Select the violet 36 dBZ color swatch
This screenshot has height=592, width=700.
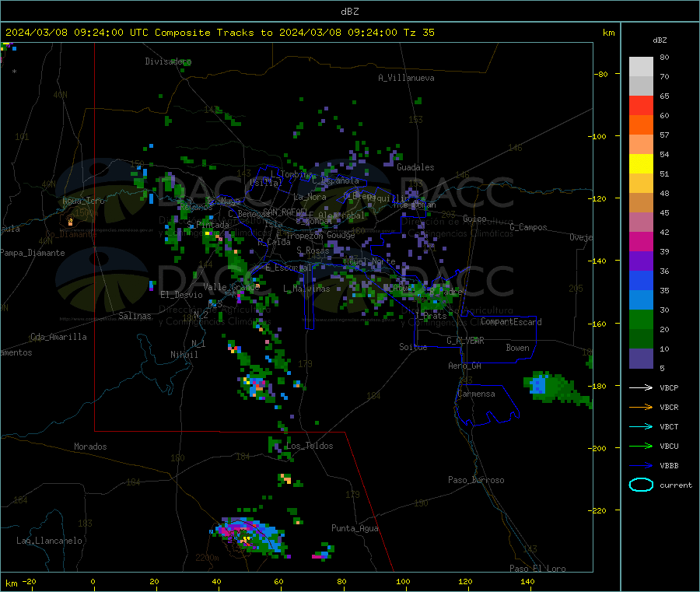(x=641, y=261)
